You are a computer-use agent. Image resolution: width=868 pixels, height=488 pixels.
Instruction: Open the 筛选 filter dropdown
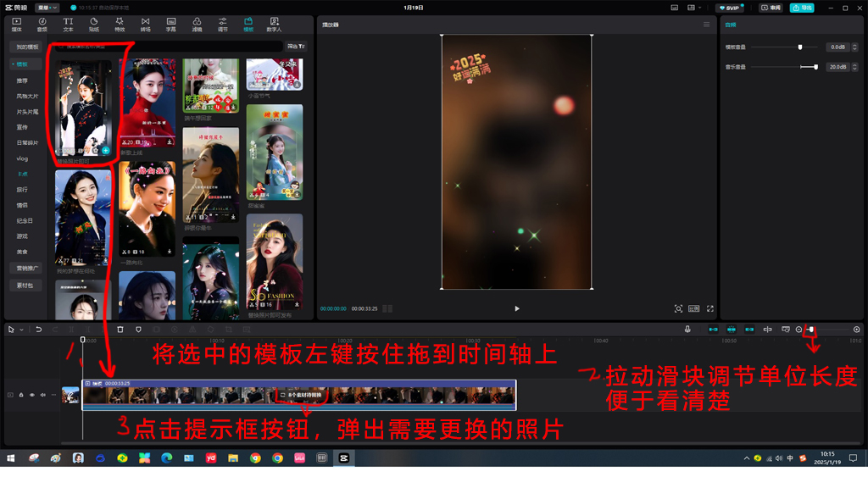(296, 47)
